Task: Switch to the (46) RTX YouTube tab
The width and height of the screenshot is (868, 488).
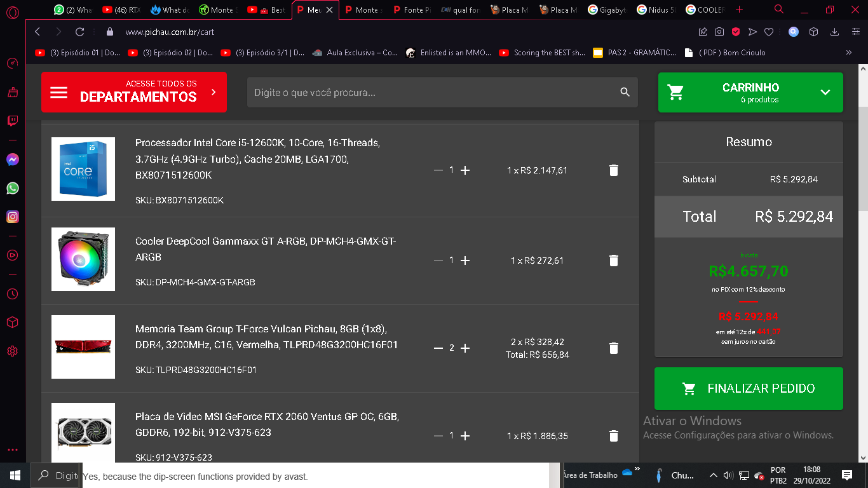Action: click(x=121, y=10)
